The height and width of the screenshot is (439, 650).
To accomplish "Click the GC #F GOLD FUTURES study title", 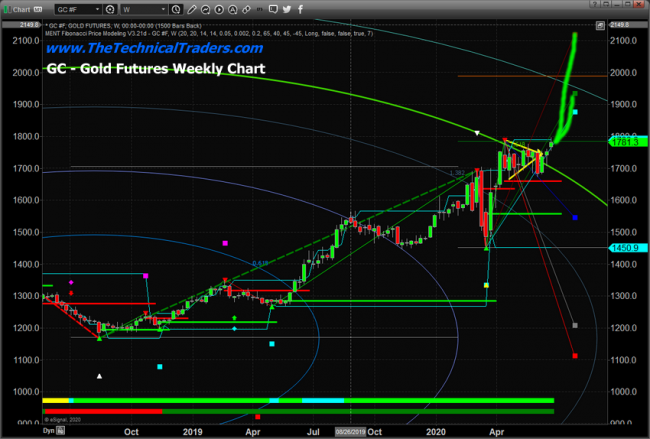I will (125, 26).
